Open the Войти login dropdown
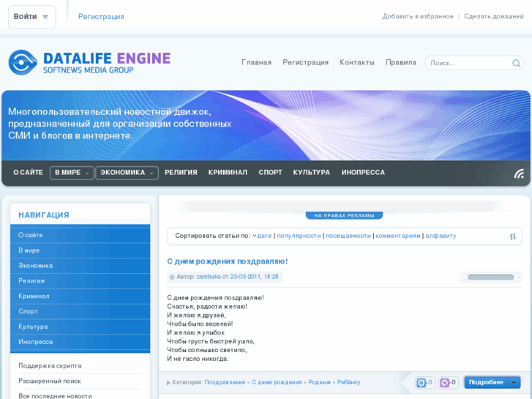The height and width of the screenshot is (399, 532). 31,17
